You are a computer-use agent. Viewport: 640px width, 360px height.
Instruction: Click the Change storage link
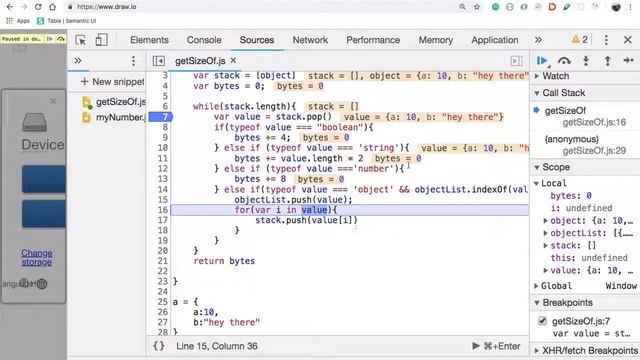[36, 258]
